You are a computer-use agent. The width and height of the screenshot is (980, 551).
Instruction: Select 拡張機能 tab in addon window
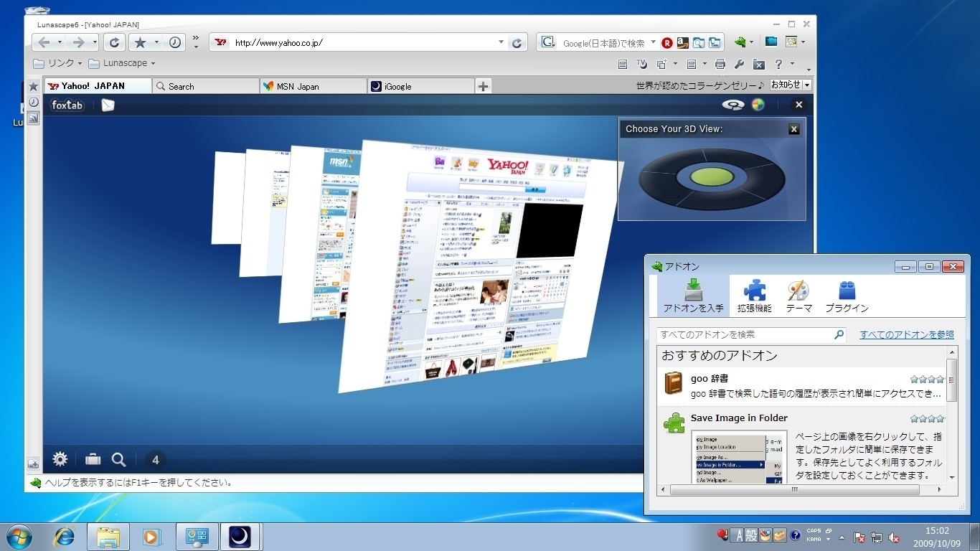(x=755, y=296)
